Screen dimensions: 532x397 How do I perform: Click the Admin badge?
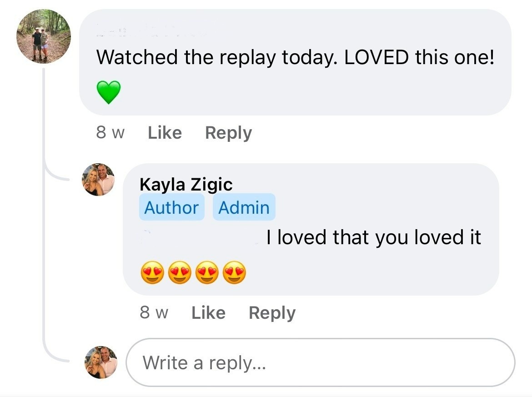pos(244,207)
